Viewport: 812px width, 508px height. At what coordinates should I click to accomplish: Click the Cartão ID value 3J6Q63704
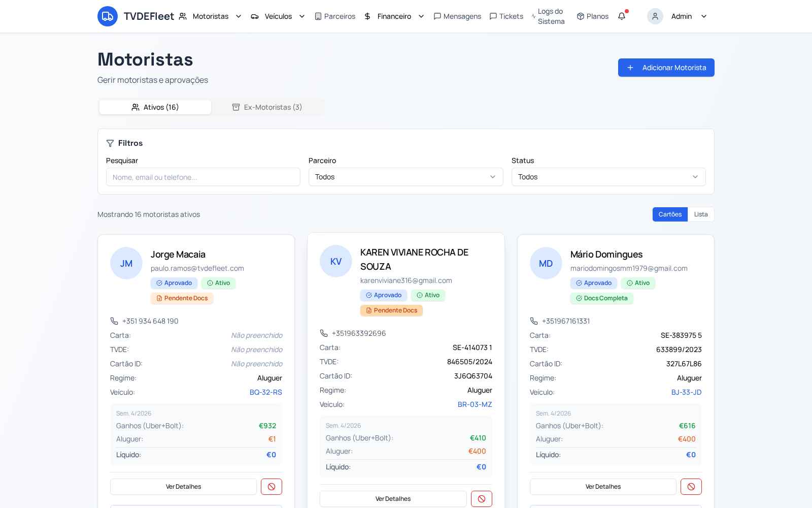[x=473, y=376]
